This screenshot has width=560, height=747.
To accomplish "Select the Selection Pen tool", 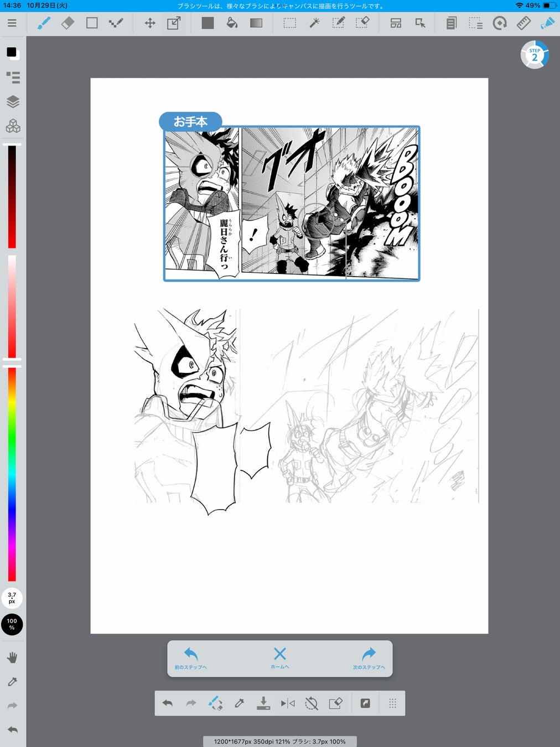I will [x=338, y=23].
